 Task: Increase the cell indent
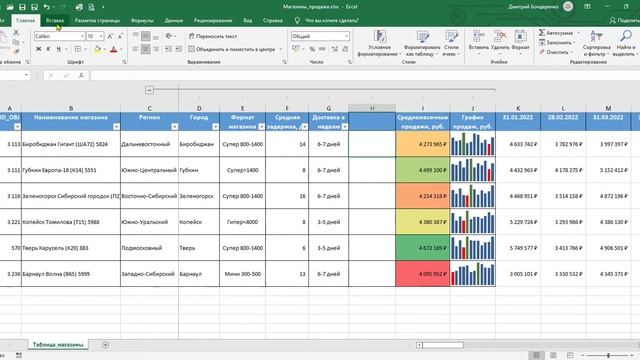178,49
